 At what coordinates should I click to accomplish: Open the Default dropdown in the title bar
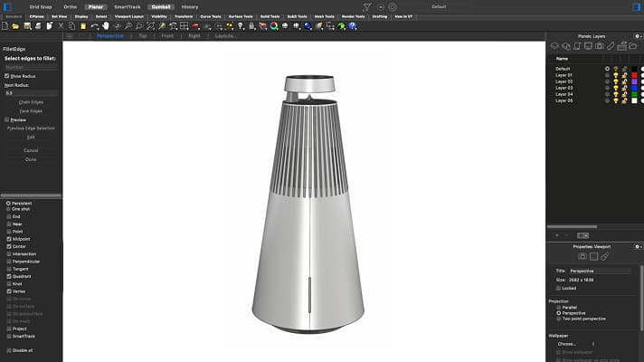[438, 6]
